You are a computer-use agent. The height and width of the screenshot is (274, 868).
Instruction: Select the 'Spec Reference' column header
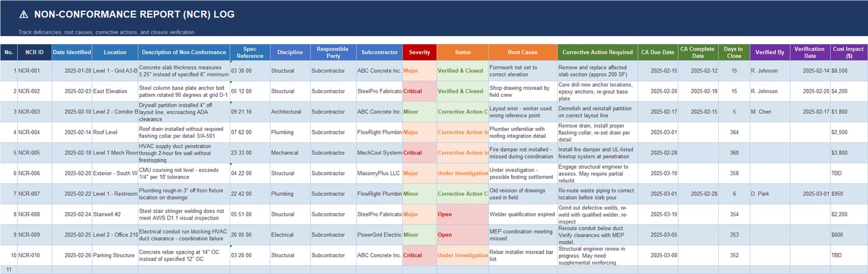click(250, 52)
